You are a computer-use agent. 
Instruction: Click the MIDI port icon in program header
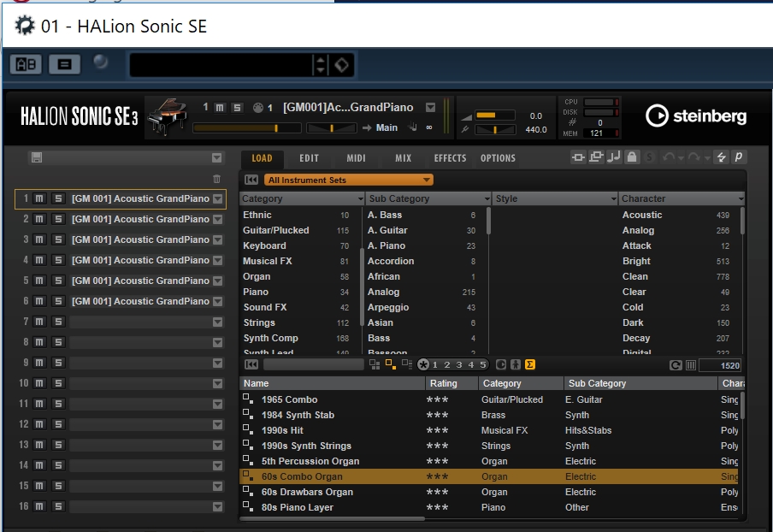point(258,108)
